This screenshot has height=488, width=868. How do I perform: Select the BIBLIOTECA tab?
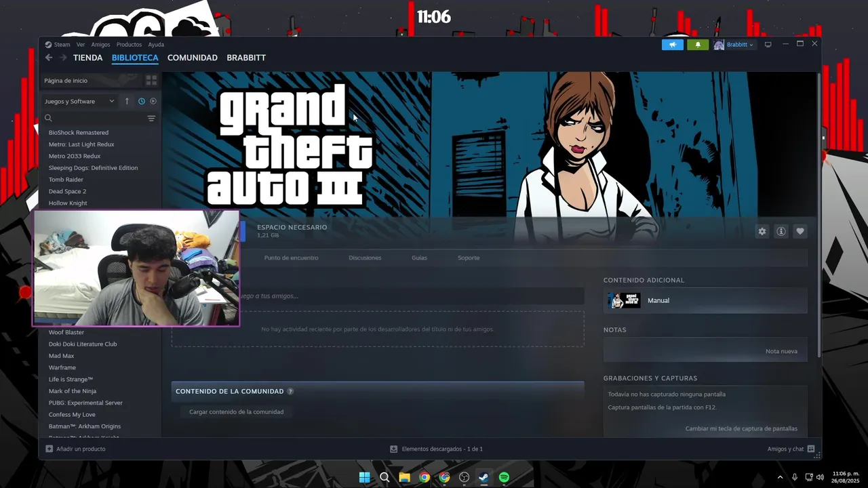[x=135, y=58]
